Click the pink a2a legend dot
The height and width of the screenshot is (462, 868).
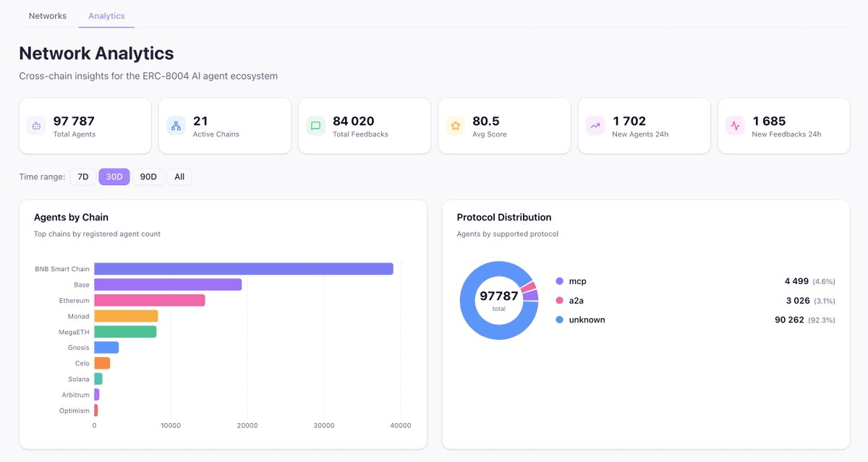click(559, 301)
